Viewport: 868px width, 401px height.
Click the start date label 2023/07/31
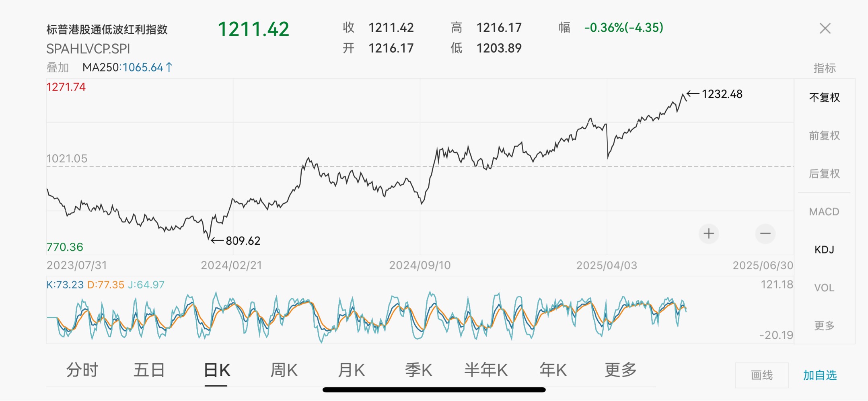click(x=77, y=265)
